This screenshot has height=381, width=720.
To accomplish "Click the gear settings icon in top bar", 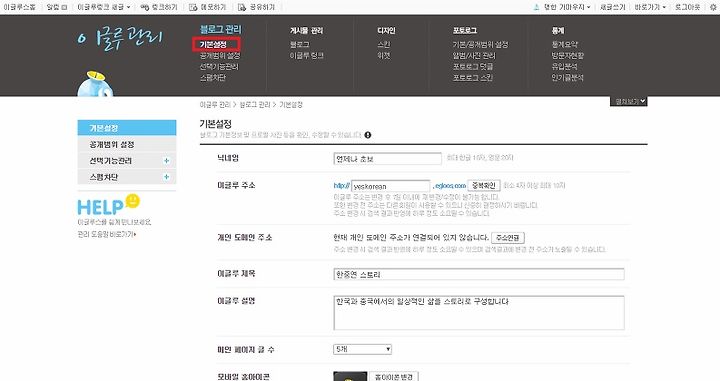I will click(713, 7).
